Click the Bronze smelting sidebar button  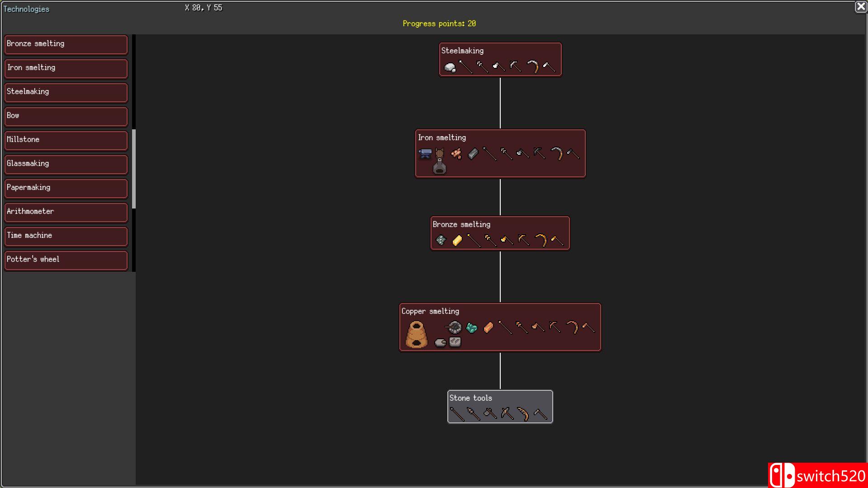tap(66, 44)
